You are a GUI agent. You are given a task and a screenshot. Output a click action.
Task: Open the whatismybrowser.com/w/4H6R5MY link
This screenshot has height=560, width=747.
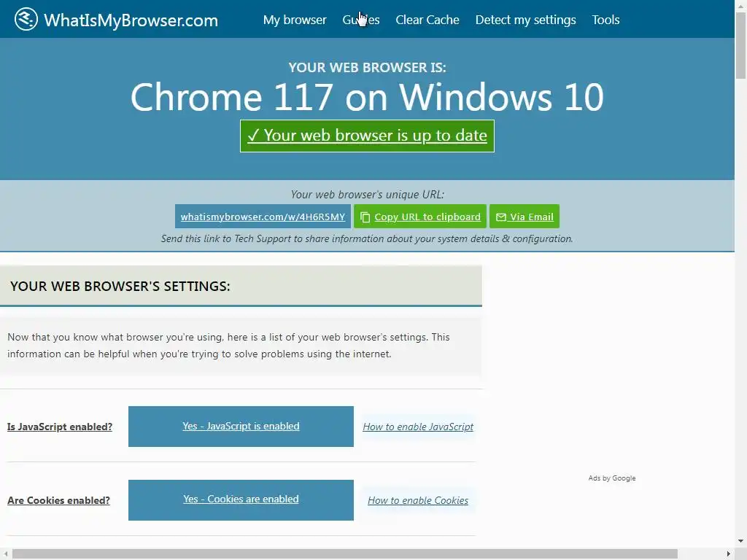pyautogui.click(x=263, y=217)
